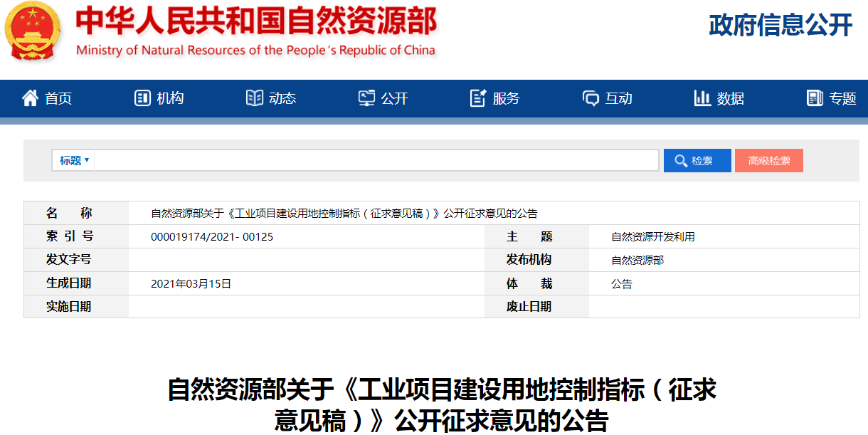This screenshot has height=435, width=868.
Task: Click the home icon beside 首页
Action: (x=30, y=98)
